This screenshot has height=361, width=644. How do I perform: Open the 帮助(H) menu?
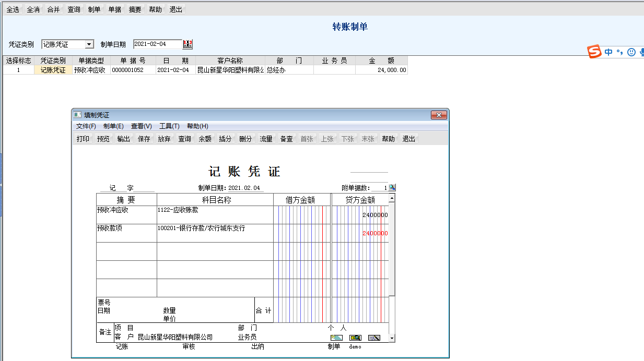point(197,126)
